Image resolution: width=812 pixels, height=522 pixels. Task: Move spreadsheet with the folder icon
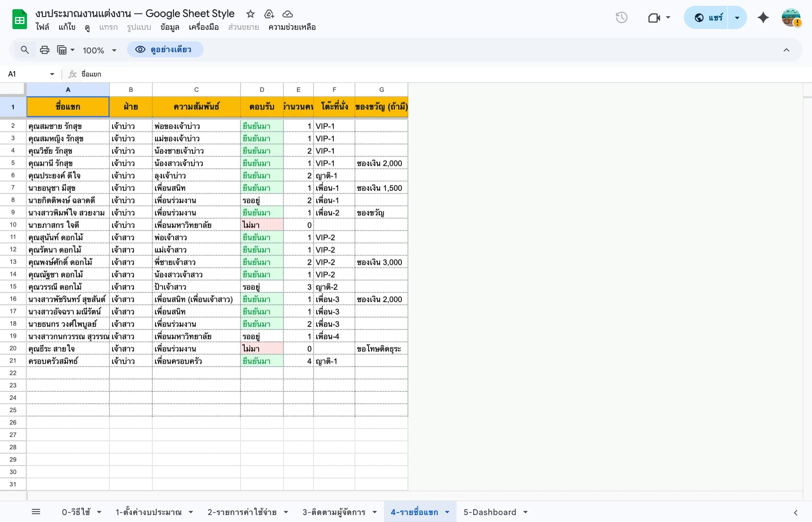[x=269, y=14]
